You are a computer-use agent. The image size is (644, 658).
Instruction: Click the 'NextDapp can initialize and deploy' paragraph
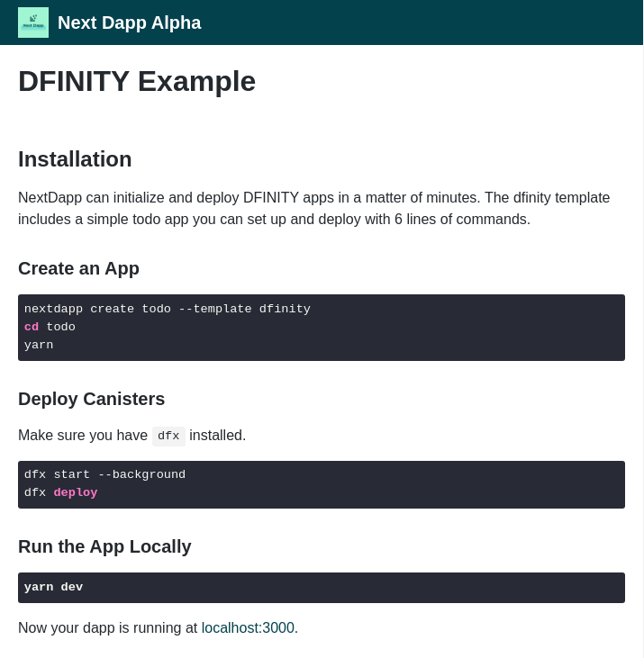coord(314,209)
